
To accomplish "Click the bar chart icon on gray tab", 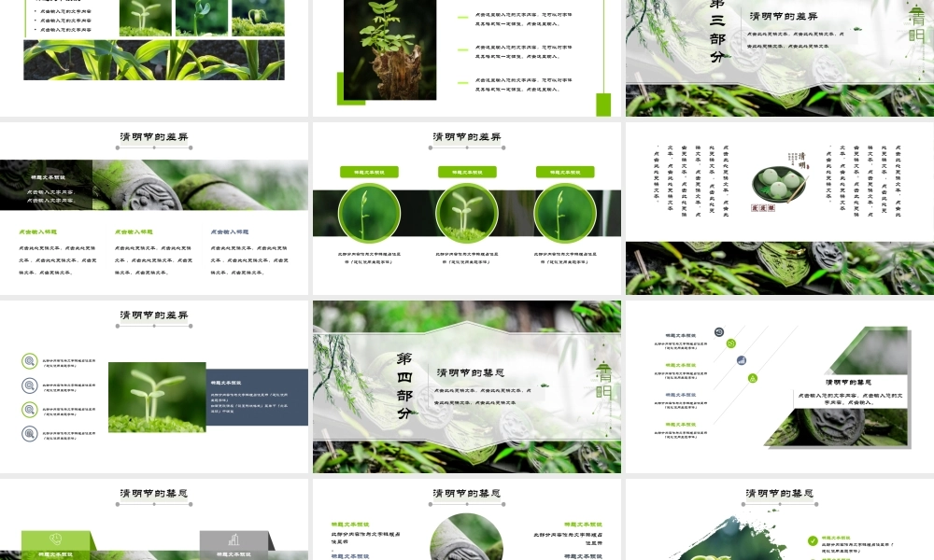I will [x=233, y=539].
